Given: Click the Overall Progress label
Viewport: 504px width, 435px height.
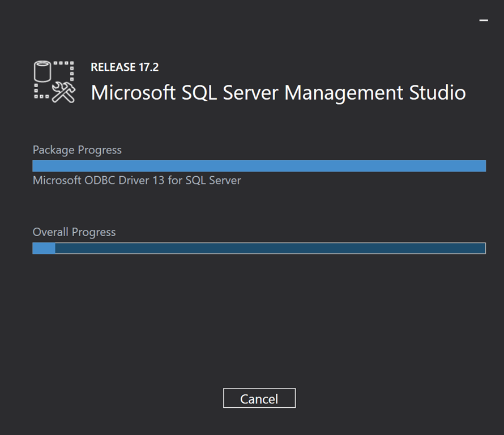Looking at the screenshot, I should (x=74, y=232).
